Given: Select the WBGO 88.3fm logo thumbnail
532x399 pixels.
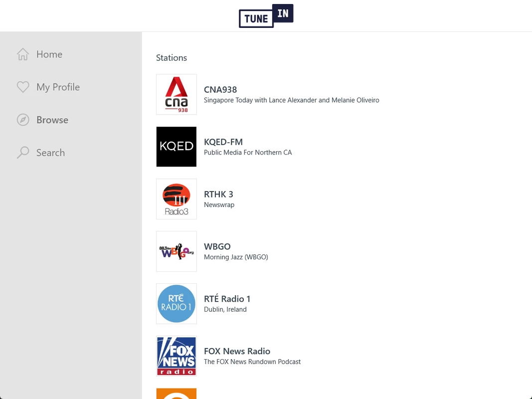Looking at the screenshot, I should [x=177, y=251].
